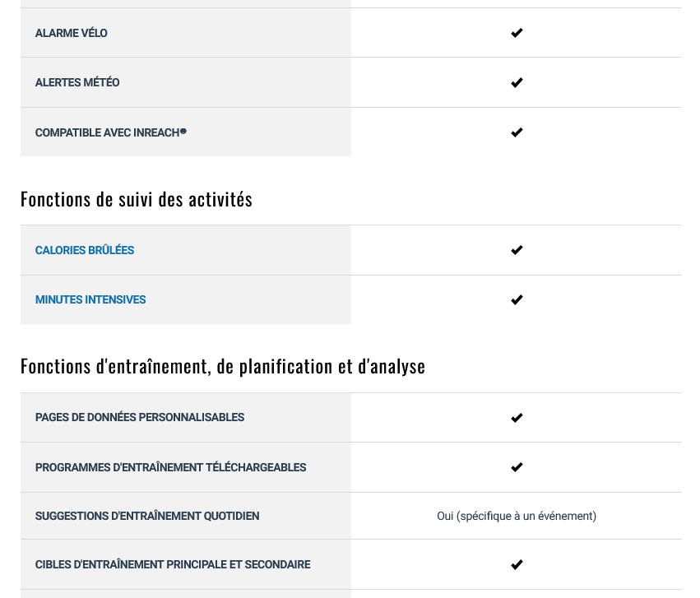
Task: Click the Compatible avec inReach label
Action: [111, 133]
